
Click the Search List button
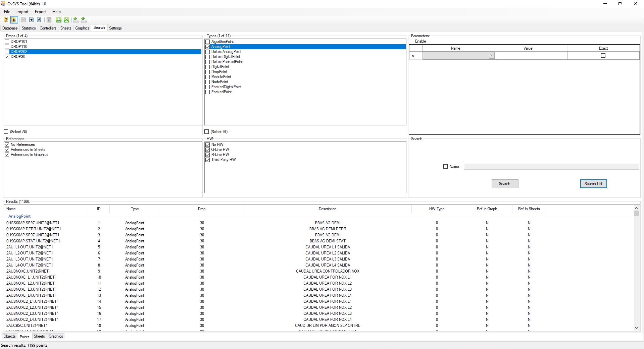coord(593,184)
